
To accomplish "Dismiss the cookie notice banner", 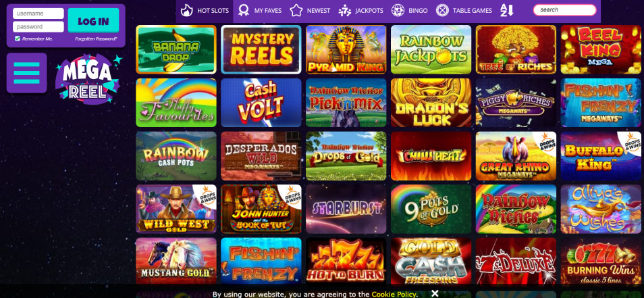I will pyautogui.click(x=435, y=293).
